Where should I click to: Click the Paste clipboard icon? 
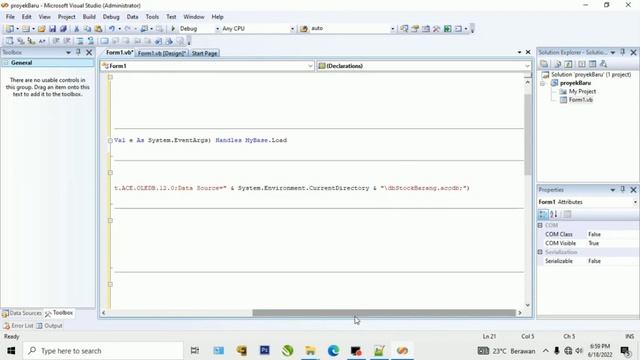coord(98,29)
